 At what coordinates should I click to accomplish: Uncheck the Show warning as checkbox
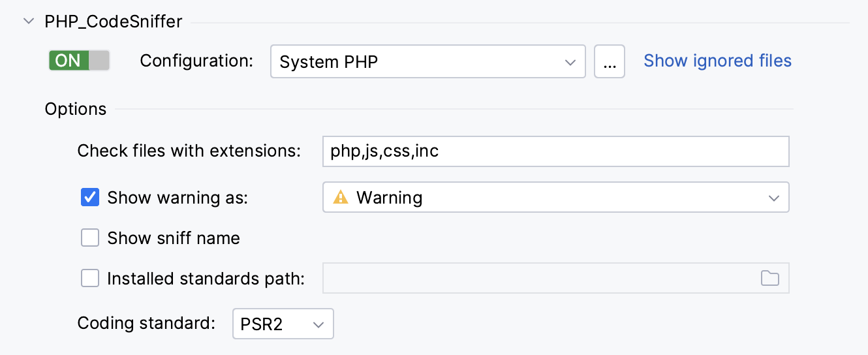point(90,197)
